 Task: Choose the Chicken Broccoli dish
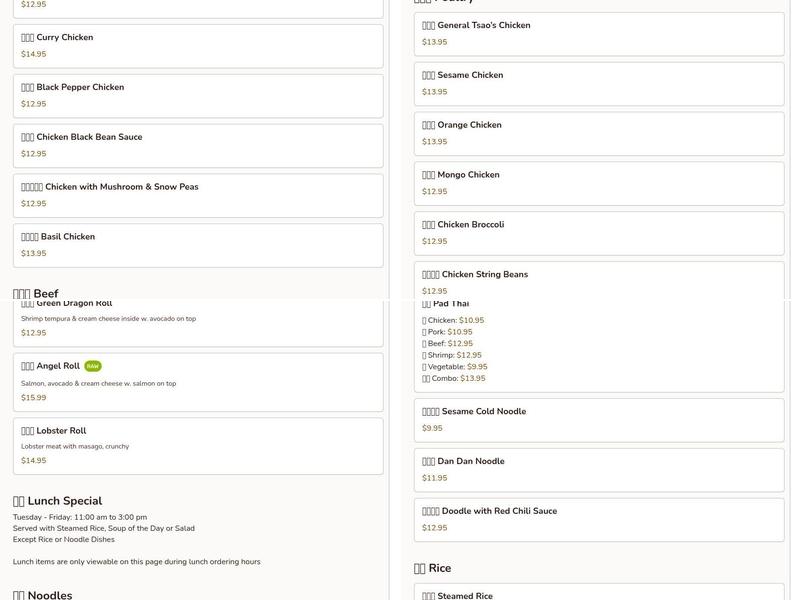coord(598,233)
